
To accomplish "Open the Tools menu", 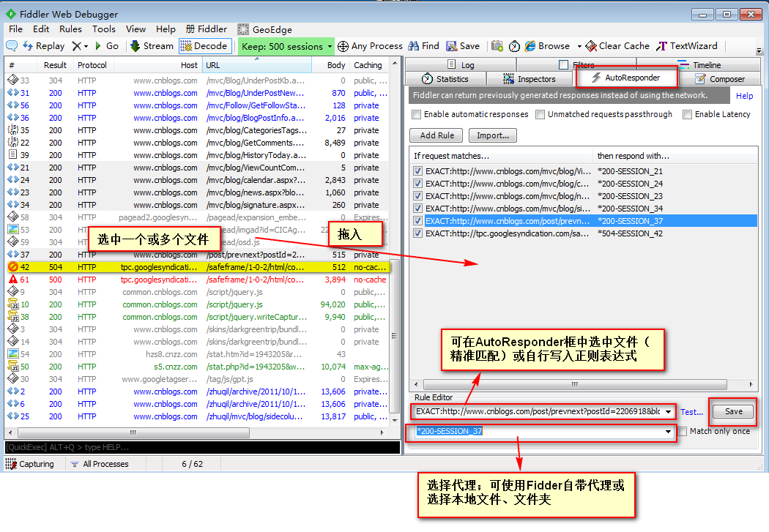I will 104,29.
